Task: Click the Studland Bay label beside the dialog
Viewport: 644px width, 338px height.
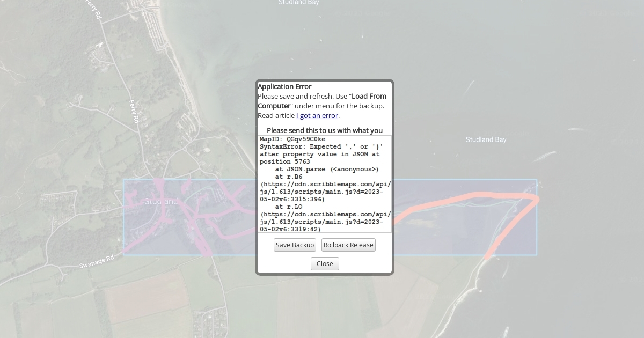Action: point(486,140)
